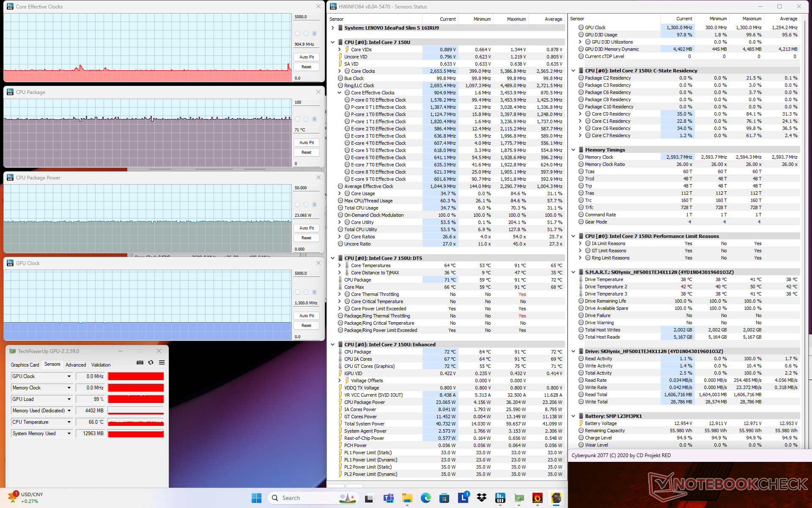Open Microsoft Edge from the taskbar
The image size is (812, 508).
425,498
